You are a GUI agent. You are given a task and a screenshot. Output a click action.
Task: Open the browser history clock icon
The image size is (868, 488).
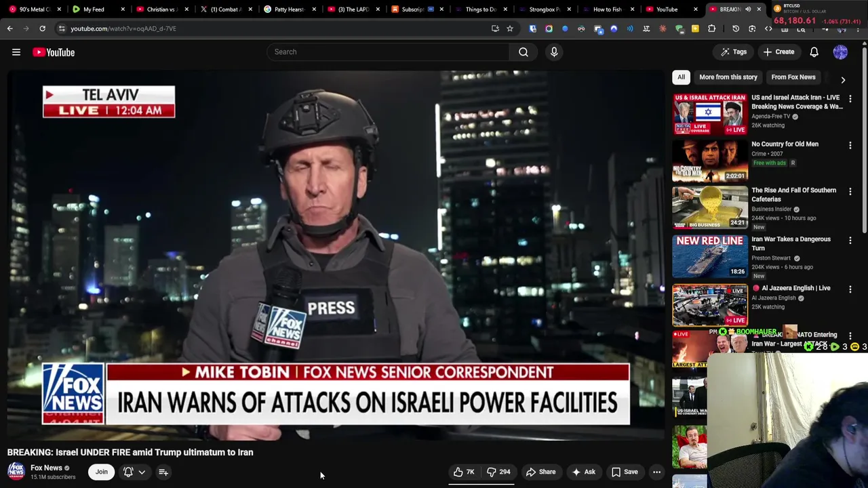(736, 28)
